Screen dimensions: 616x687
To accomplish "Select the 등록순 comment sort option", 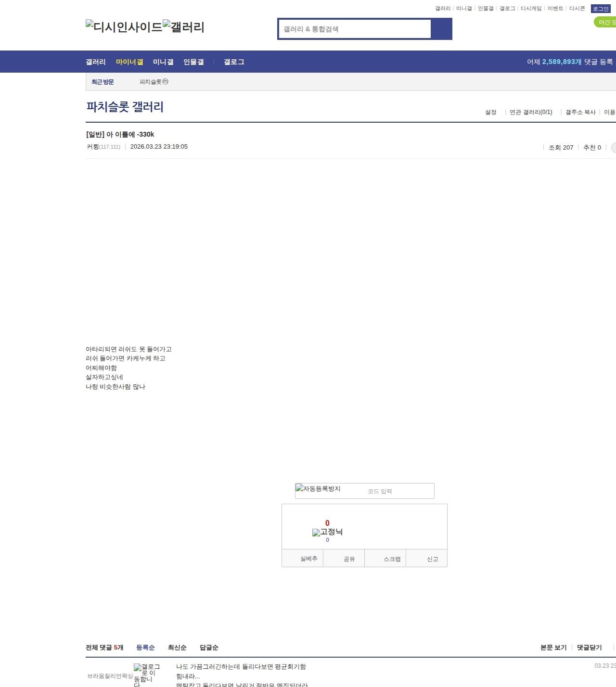I will point(146,647).
